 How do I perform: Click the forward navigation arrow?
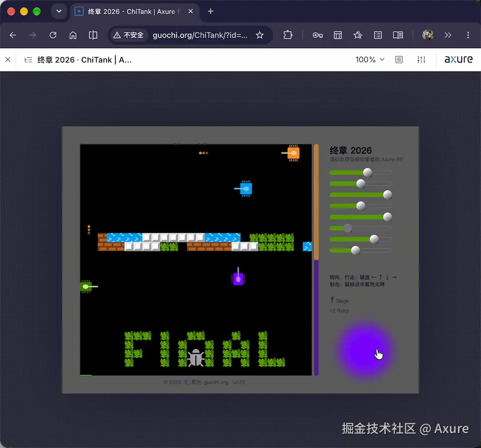point(33,35)
